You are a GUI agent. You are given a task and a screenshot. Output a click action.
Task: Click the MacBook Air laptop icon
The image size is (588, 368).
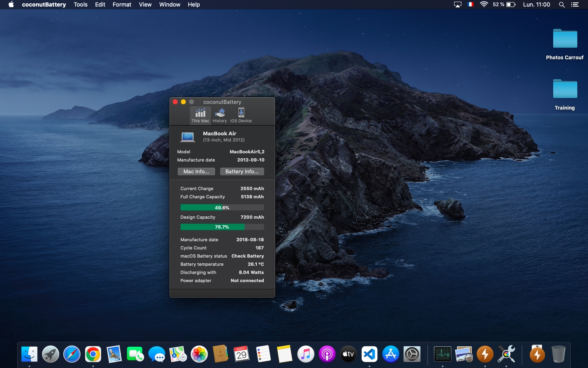coord(188,137)
